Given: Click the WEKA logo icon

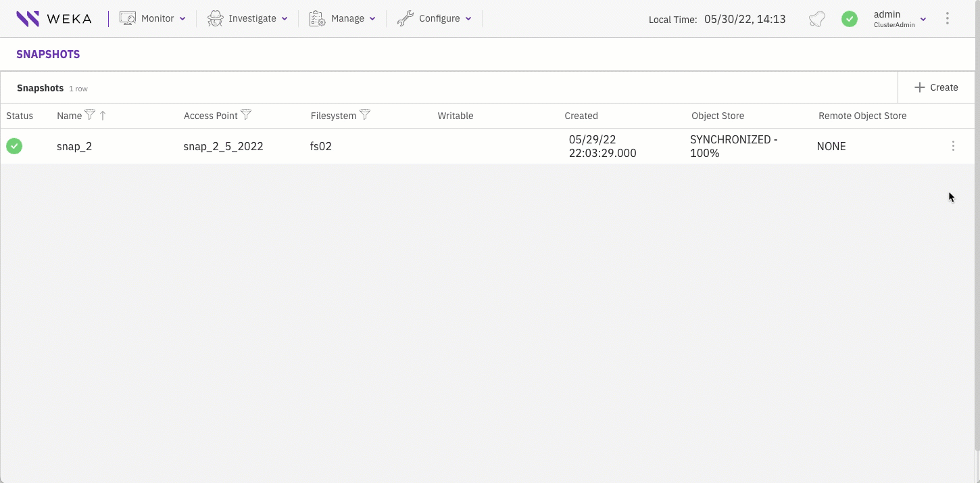Looking at the screenshot, I should click(x=27, y=18).
